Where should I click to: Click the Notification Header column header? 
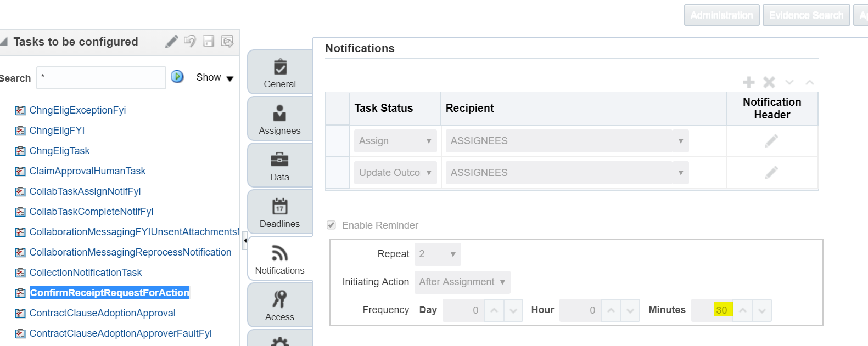pos(772,109)
